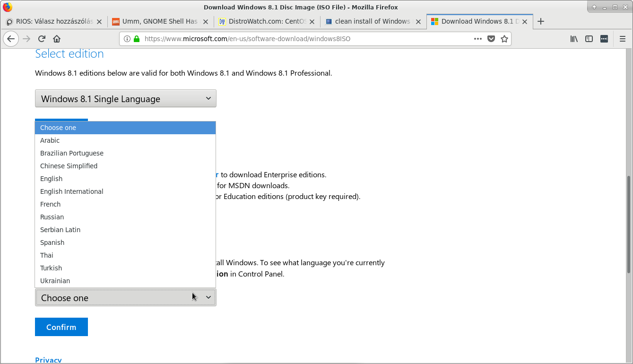
Task: Open Windows 8.1 Single Language edition dropdown
Action: (126, 98)
